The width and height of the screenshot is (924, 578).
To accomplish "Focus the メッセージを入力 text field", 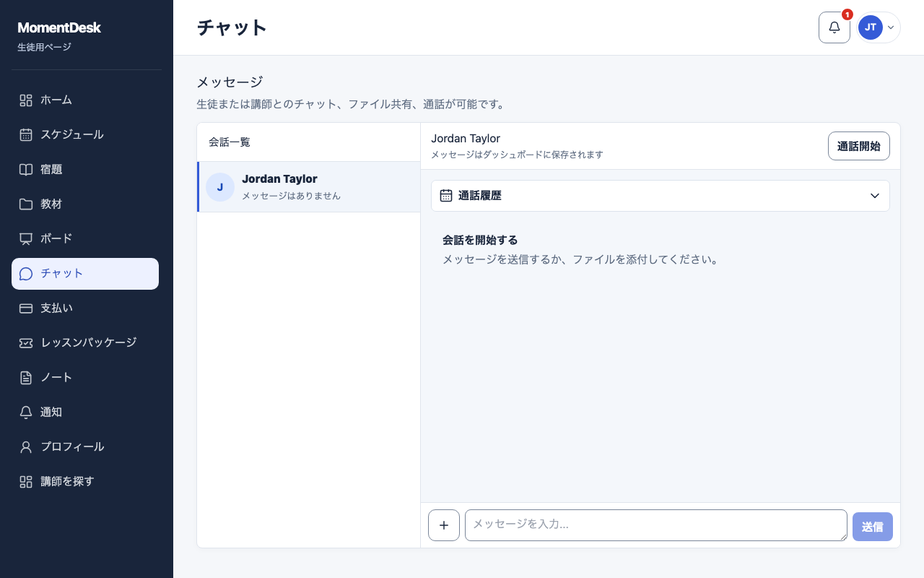I will [656, 525].
